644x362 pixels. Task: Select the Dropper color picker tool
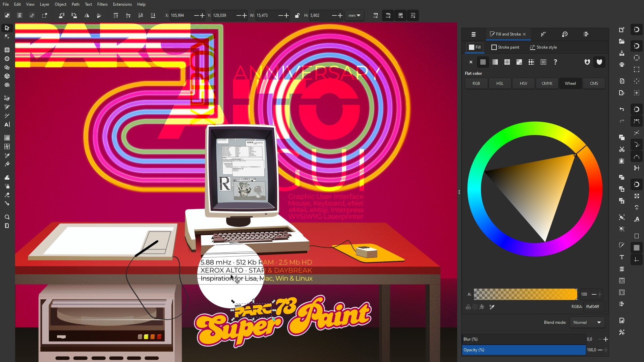coord(7,156)
